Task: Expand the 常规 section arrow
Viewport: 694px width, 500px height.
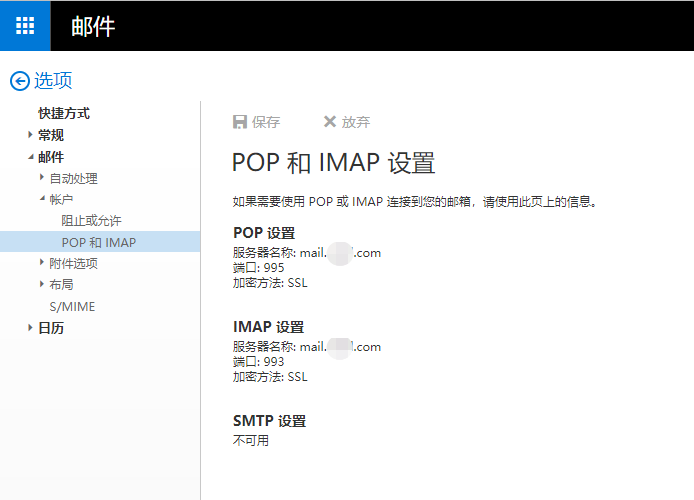Action: pyautogui.click(x=30, y=135)
